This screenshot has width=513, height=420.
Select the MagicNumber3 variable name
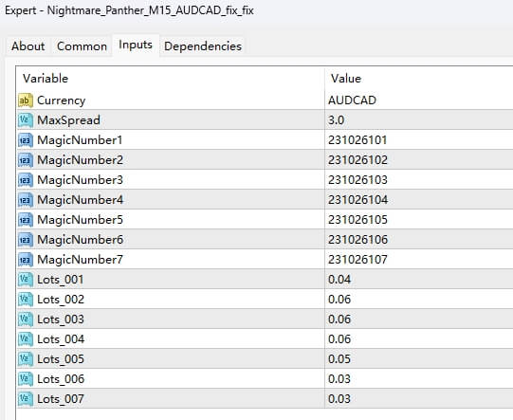click(x=81, y=180)
